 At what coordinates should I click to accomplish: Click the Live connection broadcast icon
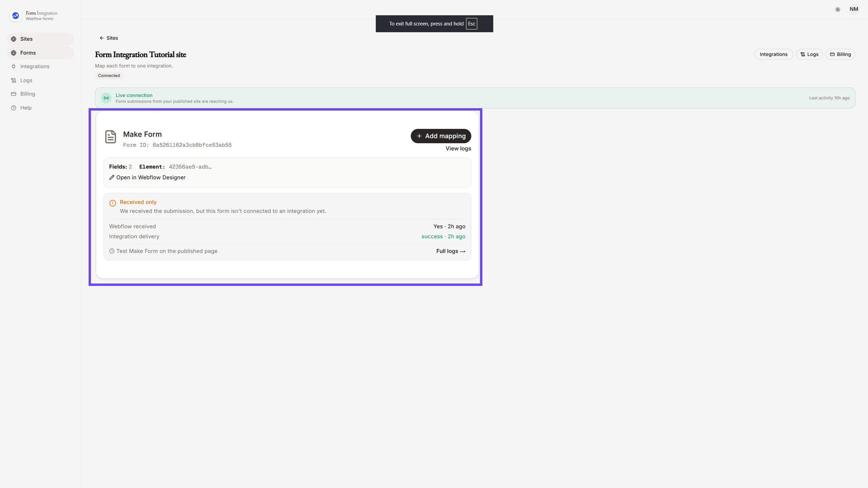coord(106,98)
